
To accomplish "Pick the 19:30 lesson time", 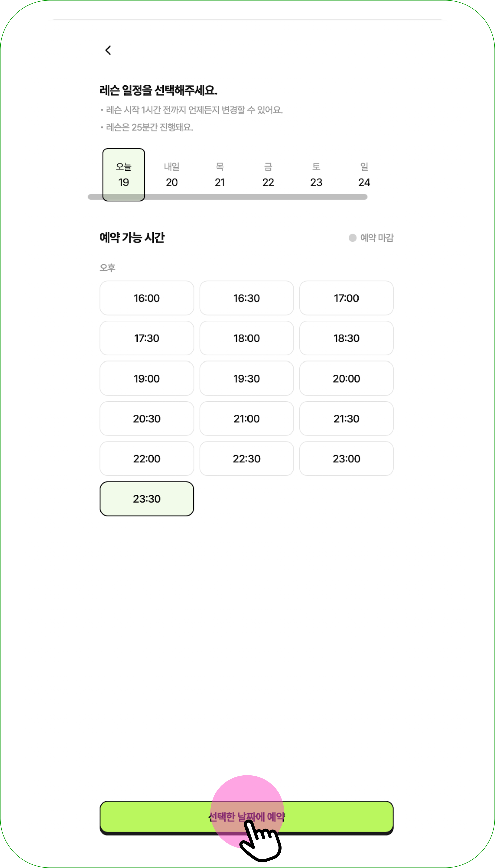I will tap(246, 378).
